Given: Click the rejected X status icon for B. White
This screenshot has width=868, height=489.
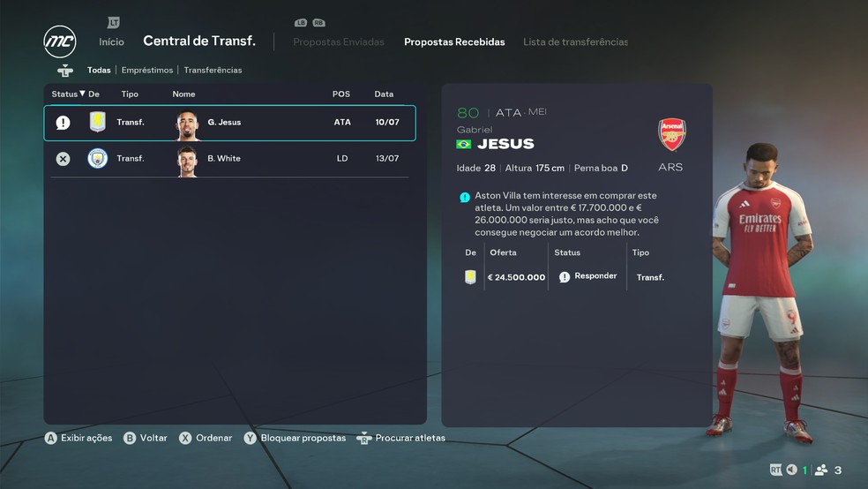Looking at the screenshot, I should [x=64, y=159].
